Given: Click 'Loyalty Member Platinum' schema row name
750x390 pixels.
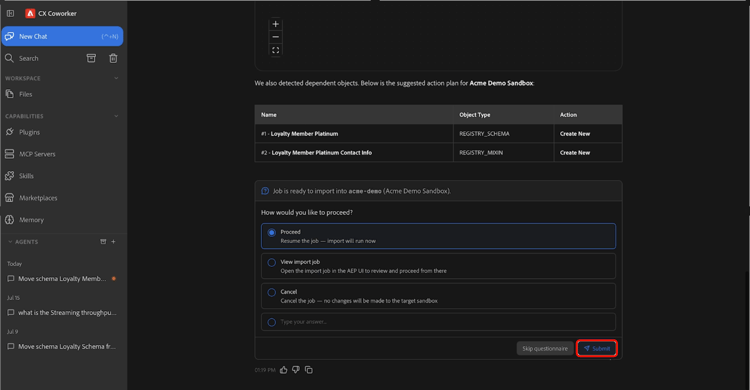Looking at the screenshot, I should pyautogui.click(x=304, y=134).
